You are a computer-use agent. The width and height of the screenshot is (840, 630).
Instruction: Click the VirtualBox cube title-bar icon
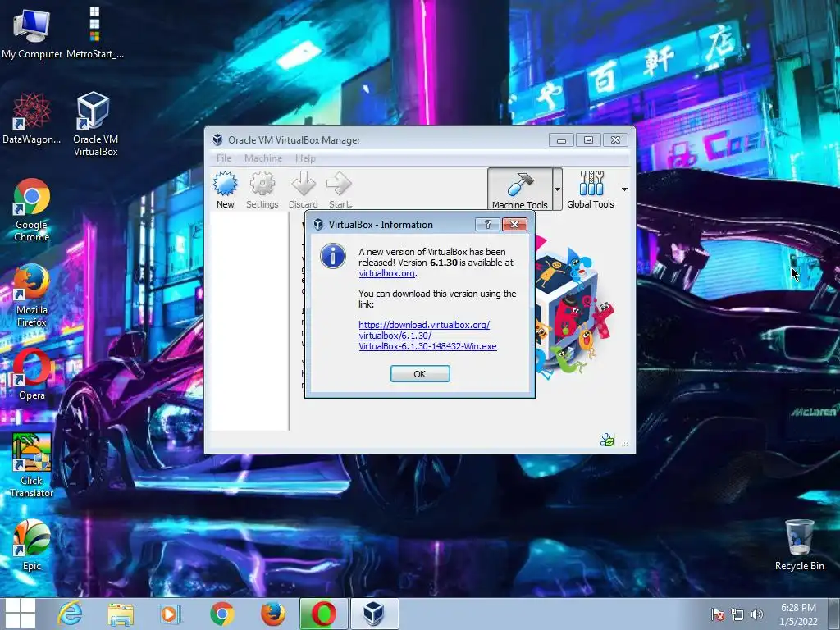point(217,139)
